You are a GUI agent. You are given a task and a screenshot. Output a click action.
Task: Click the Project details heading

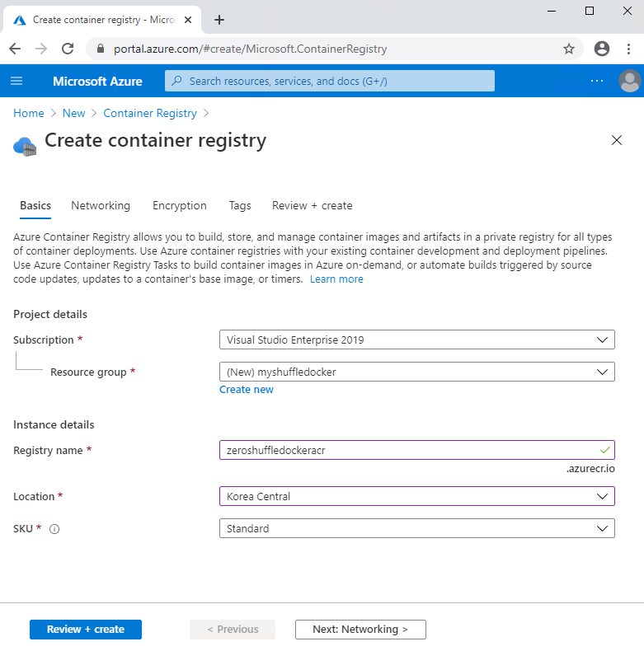pos(50,314)
